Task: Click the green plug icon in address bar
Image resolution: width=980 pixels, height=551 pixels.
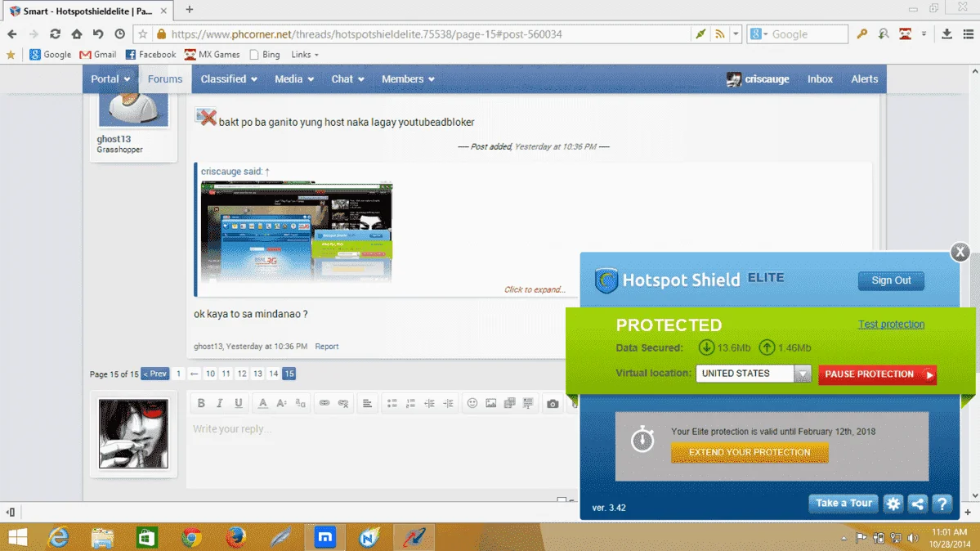Action: [x=700, y=34]
